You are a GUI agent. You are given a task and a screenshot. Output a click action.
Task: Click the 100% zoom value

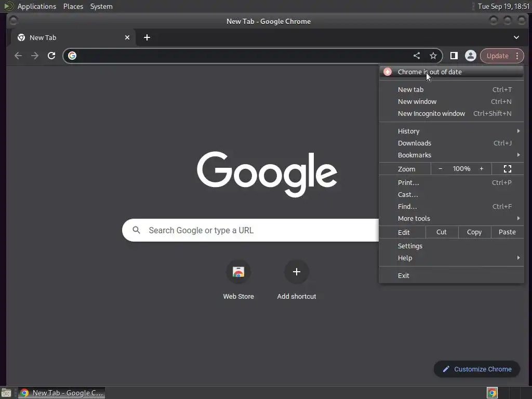tap(461, 169)
